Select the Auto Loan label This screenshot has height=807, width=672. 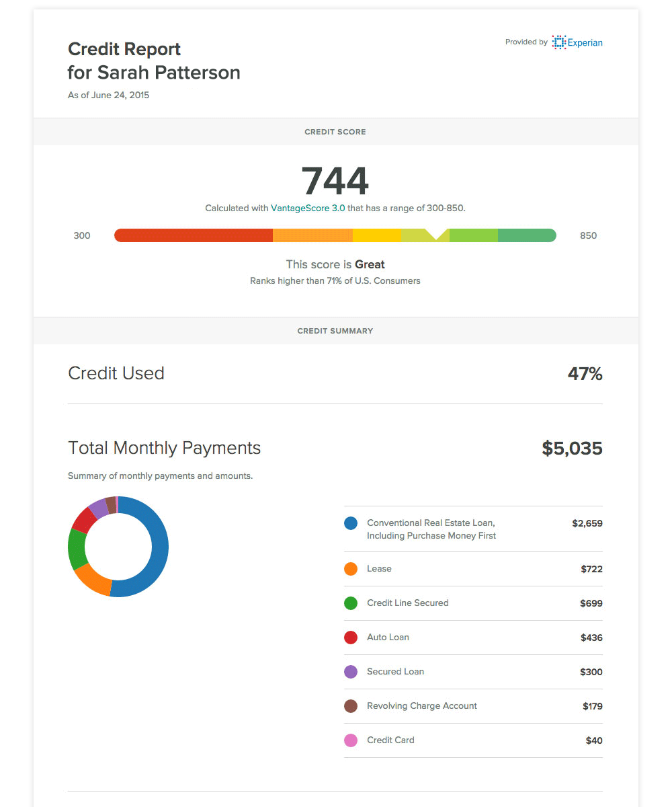point(388,638)
